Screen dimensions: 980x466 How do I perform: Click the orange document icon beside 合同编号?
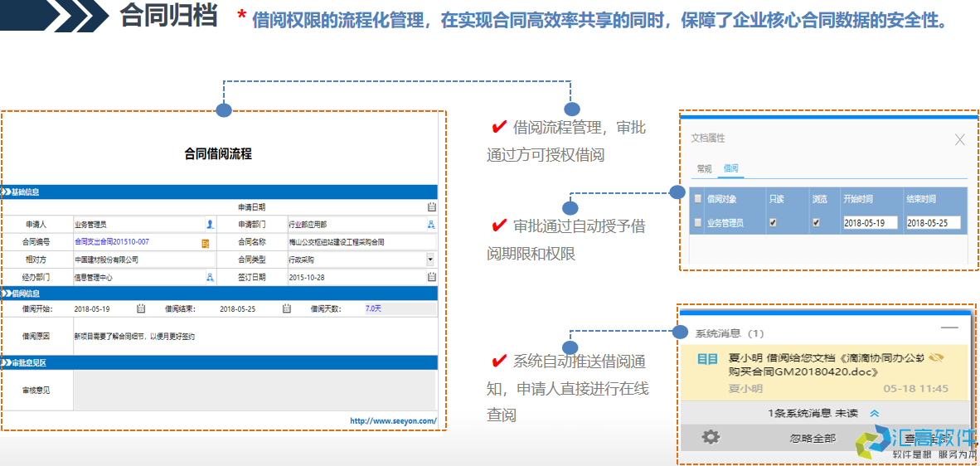coord(206,243)
